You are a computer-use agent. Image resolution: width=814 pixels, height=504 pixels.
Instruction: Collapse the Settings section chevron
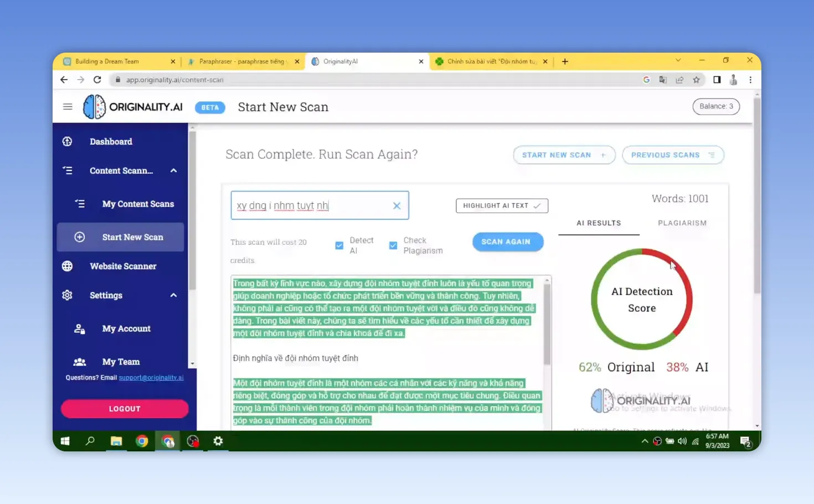(173, 295)
